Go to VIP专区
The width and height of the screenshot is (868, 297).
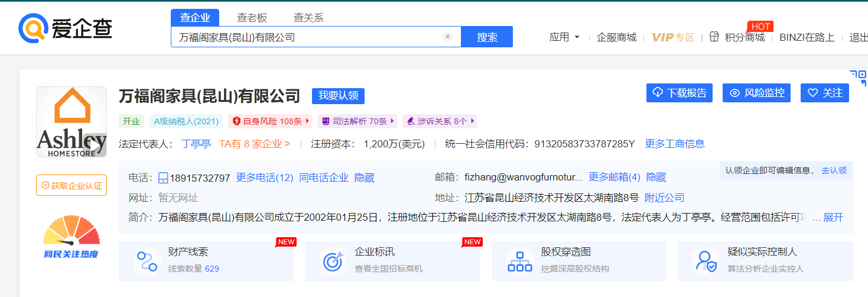point(673,37)
